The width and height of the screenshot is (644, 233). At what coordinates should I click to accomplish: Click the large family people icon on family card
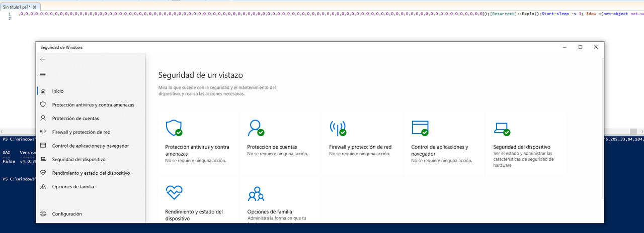[x=256, y=193]
